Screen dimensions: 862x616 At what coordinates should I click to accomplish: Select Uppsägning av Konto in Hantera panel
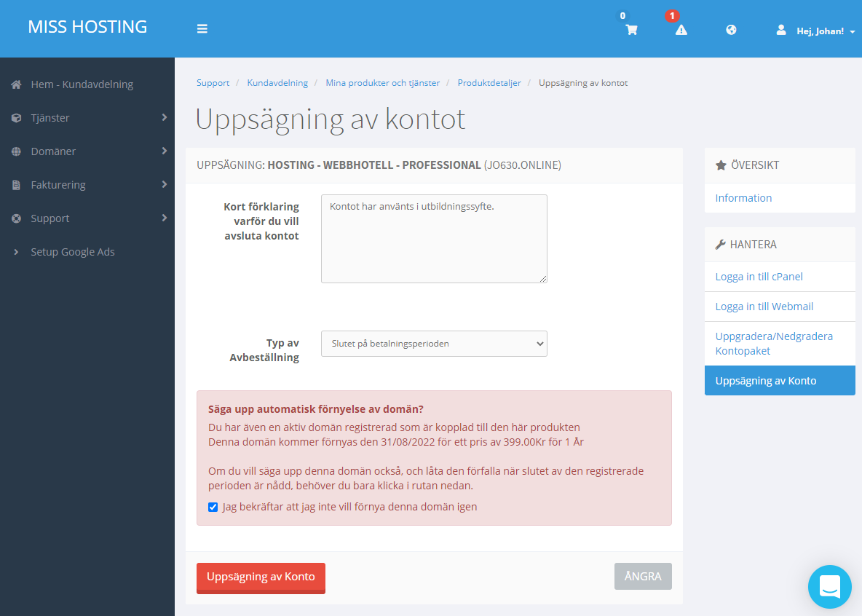pyautogui.click(x=780, y=381)
